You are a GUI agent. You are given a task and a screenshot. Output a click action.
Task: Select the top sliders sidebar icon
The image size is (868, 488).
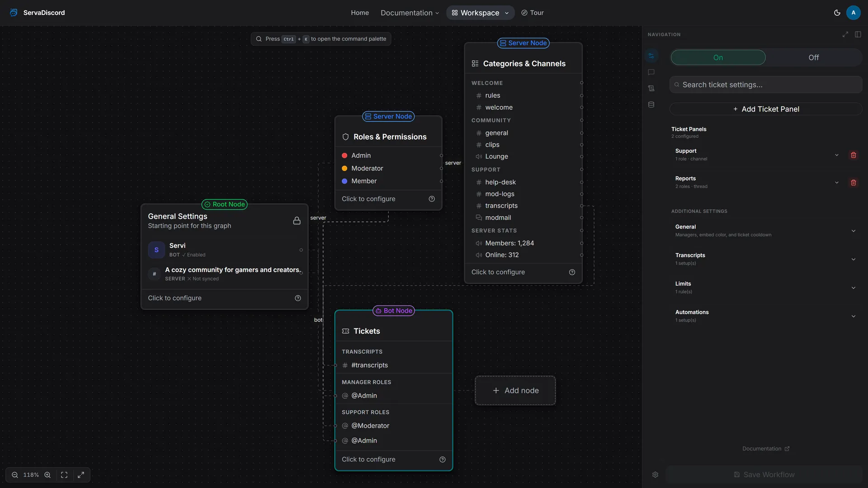[651, 56]
